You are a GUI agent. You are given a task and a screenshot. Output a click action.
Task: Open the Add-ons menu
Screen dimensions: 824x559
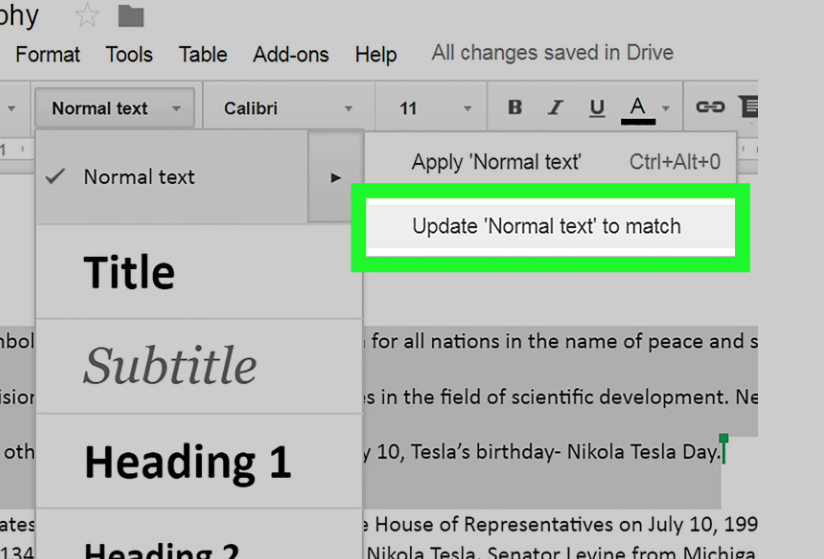point(289,54)
